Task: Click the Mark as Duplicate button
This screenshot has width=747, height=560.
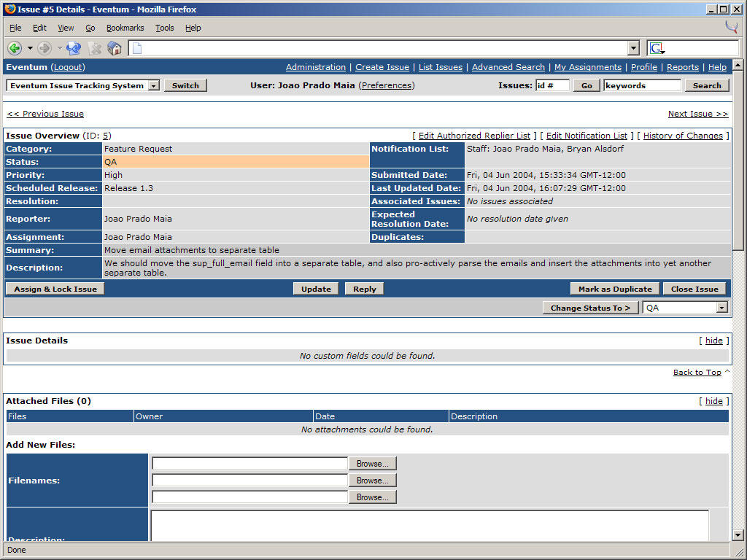Action: tap(615, 289)
